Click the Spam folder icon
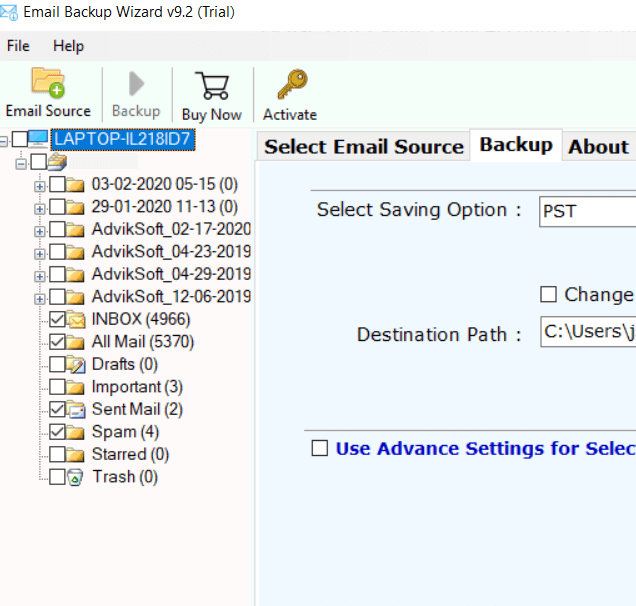The width and height of the screenshot is (636, 606). tap(75, 432)
